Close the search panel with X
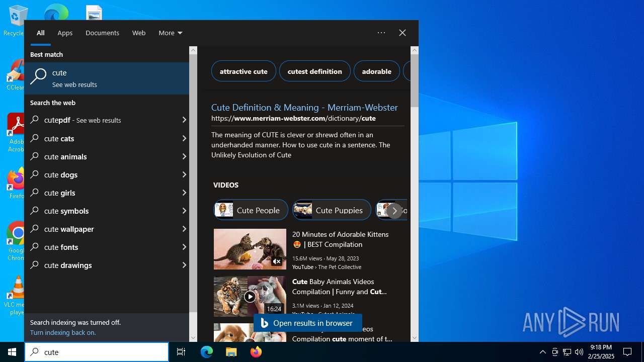 tap(403, 33)
